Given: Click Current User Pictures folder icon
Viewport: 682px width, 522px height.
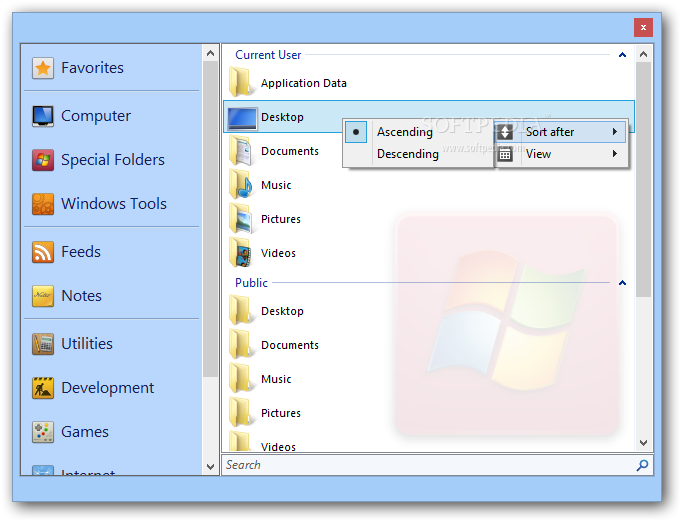Looking at the screenshot, I should (241, 218).
